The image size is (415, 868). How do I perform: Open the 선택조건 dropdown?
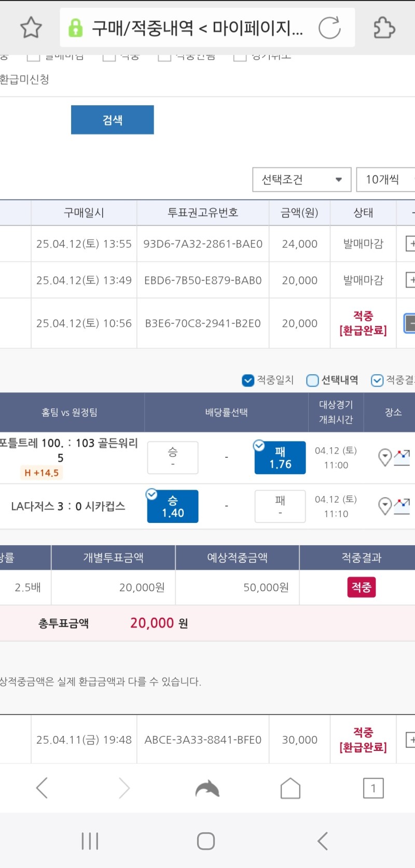pyautogui.click(x=301, y=180)
